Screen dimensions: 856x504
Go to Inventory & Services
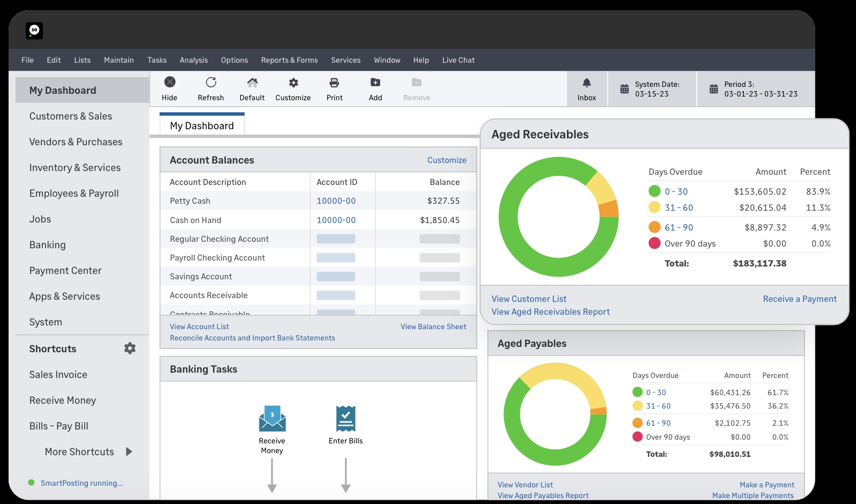[75, 167]
